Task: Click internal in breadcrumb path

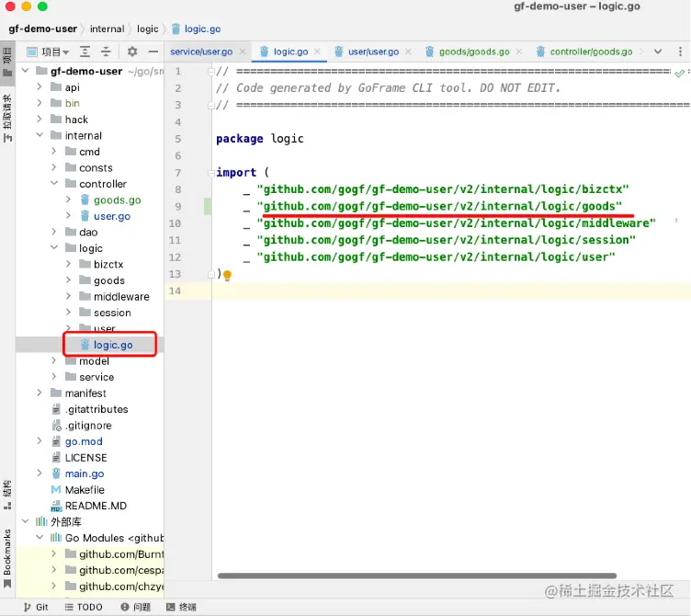Action: coord(108,29)
